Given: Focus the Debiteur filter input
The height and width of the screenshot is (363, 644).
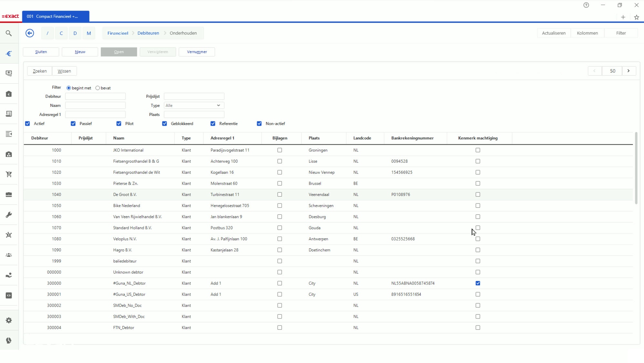Looking at the screenshot, I should click(x=95, y=96).
